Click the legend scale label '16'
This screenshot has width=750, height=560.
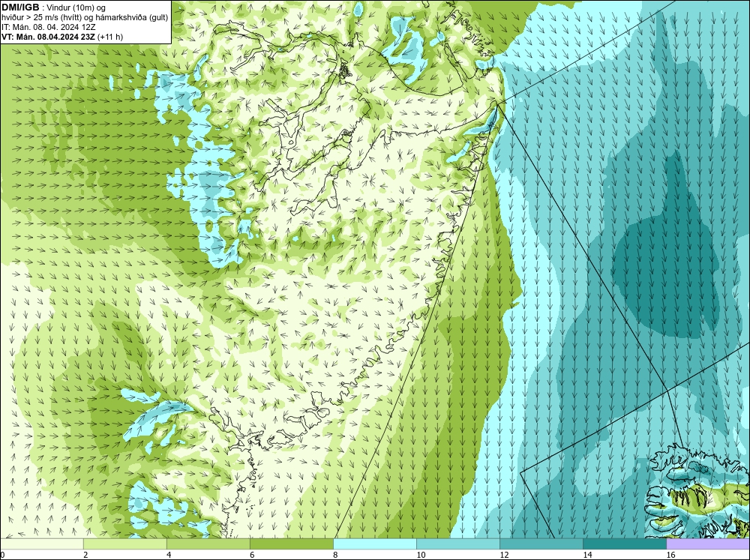click(670, 555)
